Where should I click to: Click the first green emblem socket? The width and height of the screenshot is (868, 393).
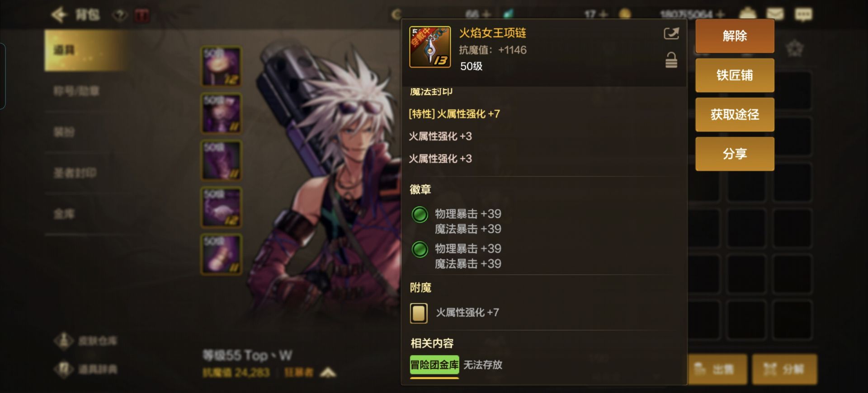(x=420, y=215)
